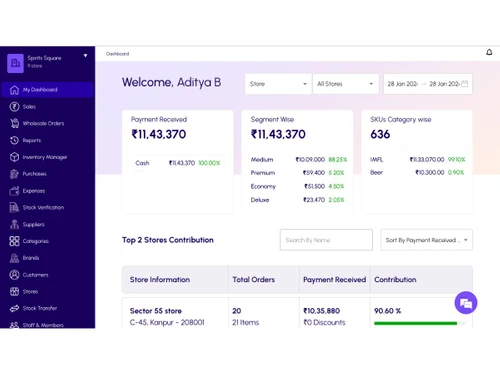Click the Search By Name field
The height and width of the screenshot is (375, 500).
326,240
